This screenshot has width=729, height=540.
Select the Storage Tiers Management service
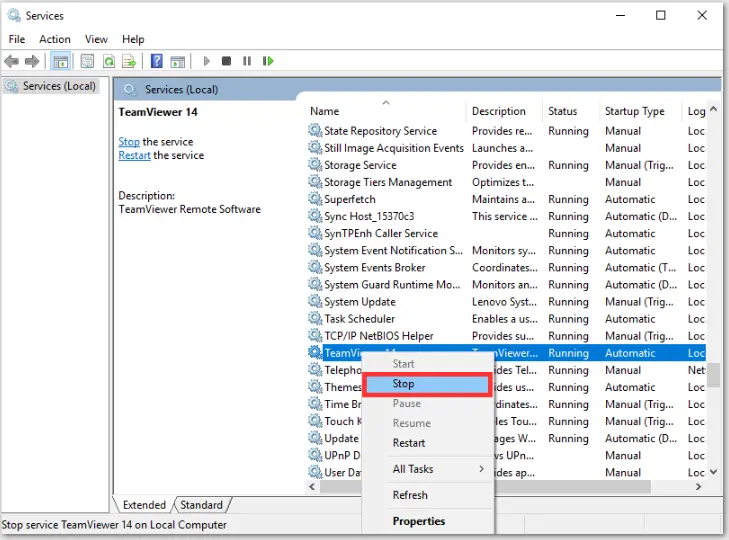point(506,182)
